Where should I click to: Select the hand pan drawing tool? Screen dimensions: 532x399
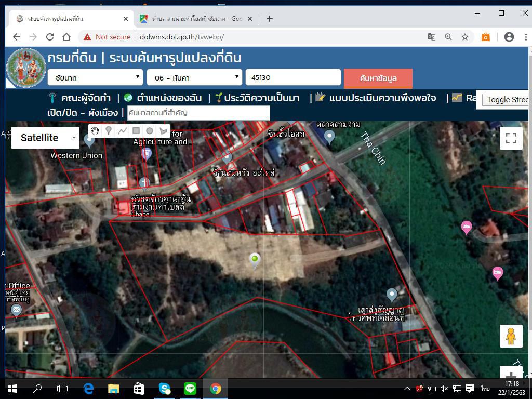(x=95, y=131)
